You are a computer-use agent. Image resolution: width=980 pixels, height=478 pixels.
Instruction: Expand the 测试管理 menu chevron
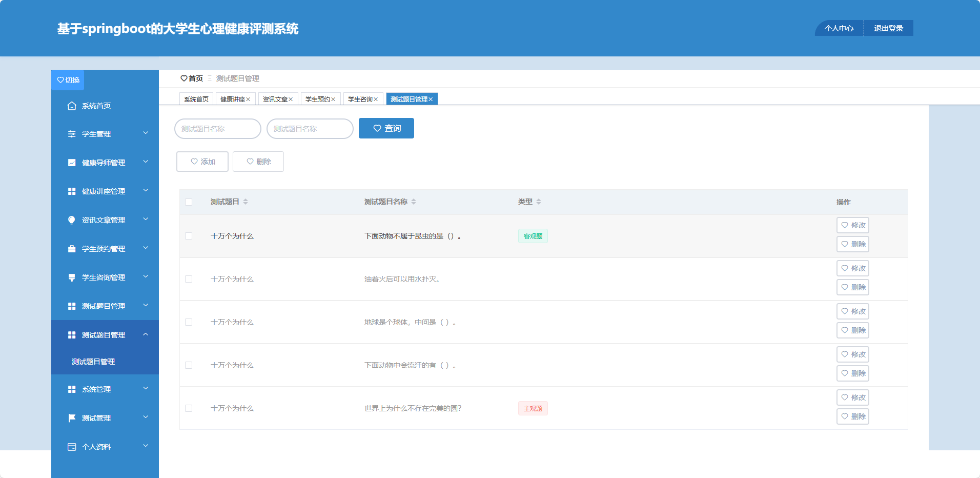pyautogui.click(x=146, y=417)
